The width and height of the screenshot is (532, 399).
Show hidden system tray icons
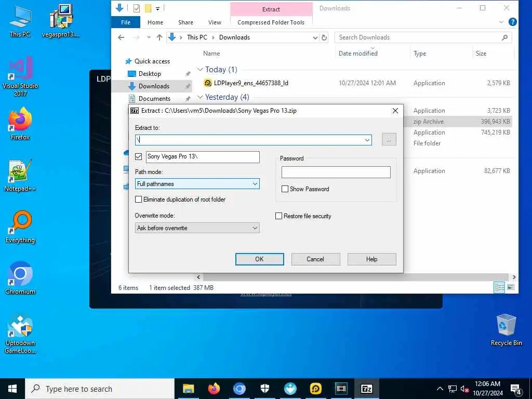pyautogui.click(x=440, y=389)
